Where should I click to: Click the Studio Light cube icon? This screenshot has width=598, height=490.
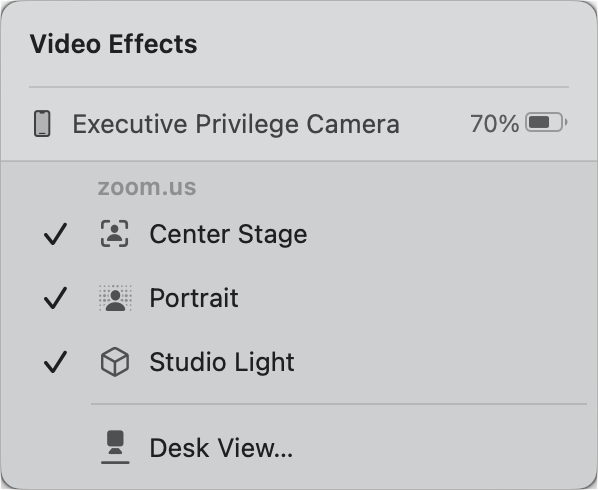114,361
